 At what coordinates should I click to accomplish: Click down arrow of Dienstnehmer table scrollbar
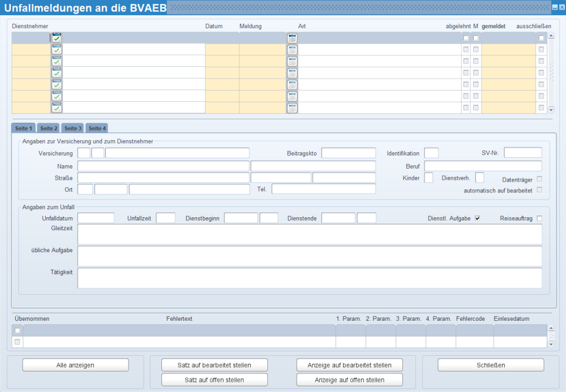click(x=551, y=110)
